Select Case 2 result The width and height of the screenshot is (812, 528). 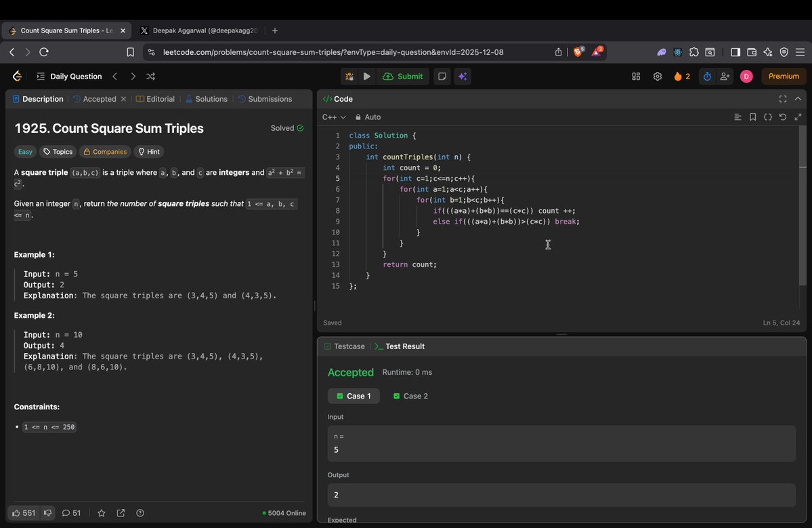[410, 396]
